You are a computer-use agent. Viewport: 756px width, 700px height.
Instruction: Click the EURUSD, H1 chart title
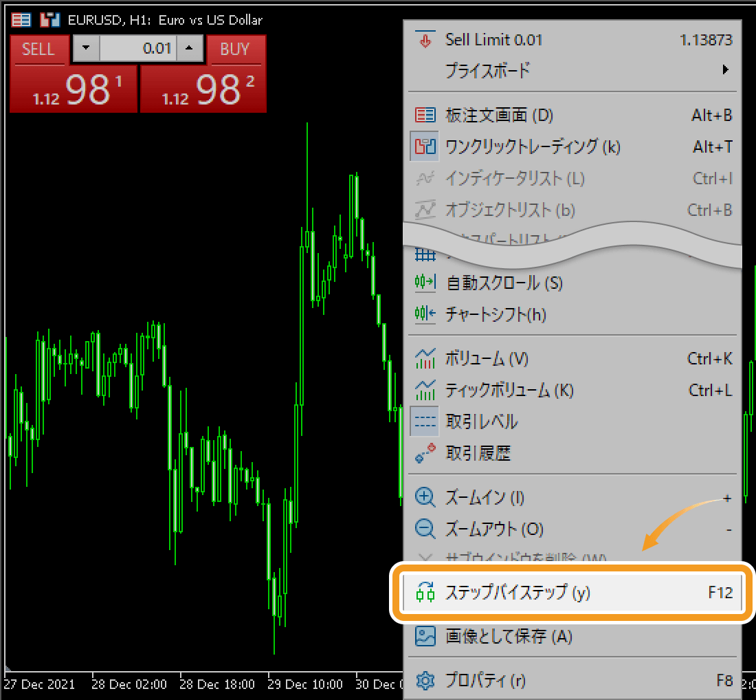(x=165, y=20)
